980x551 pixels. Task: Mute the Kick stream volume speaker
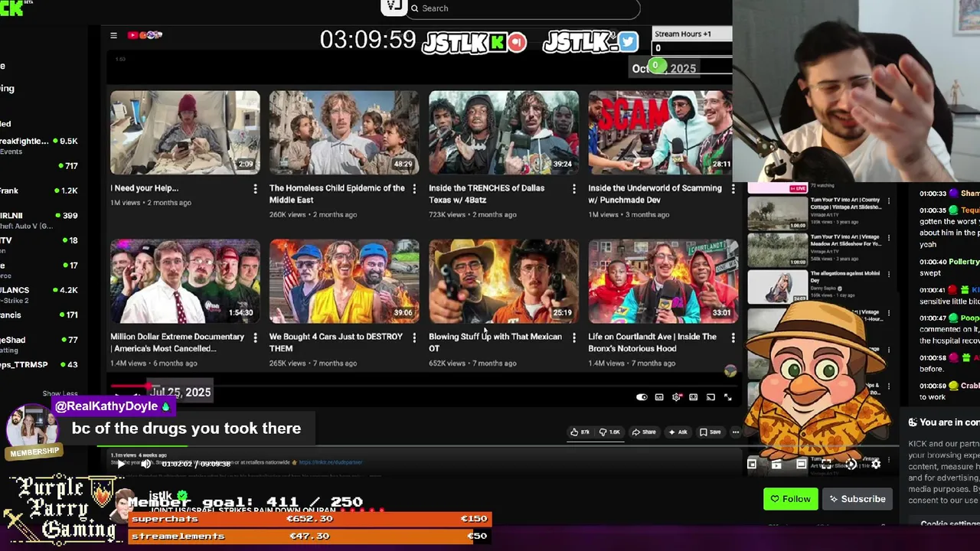tap(145, 464)
